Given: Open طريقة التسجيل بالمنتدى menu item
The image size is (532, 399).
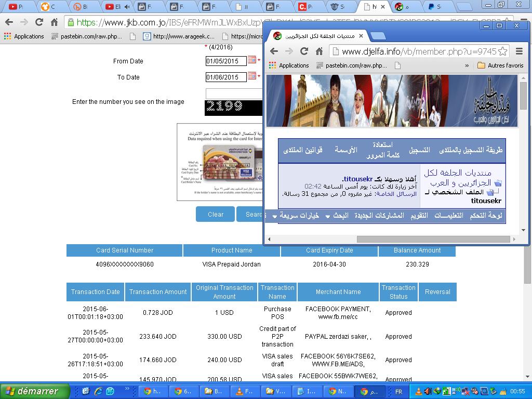Looking at the screenshot, I should (471, 150).
